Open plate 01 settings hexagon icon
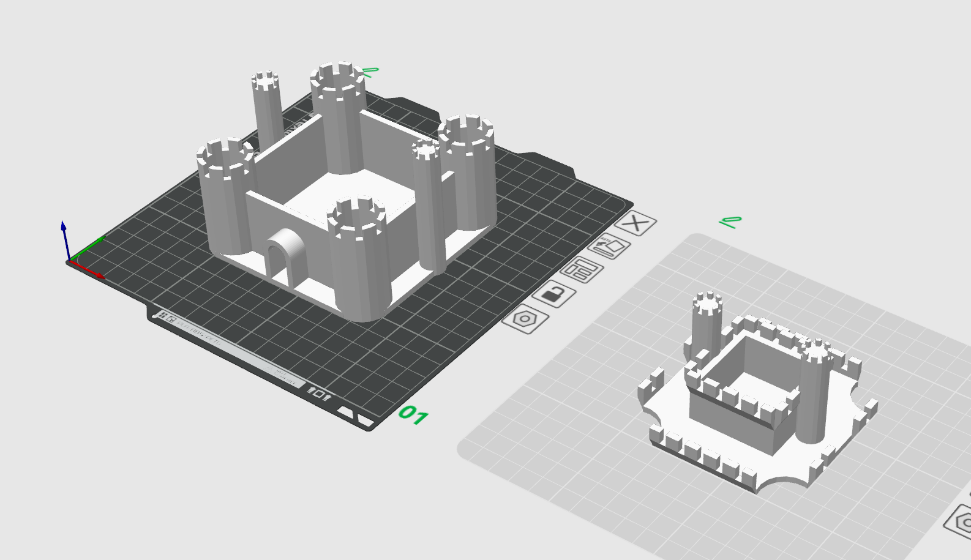The width and height of the screenshot is (971, 560). (x=525, y=319)
